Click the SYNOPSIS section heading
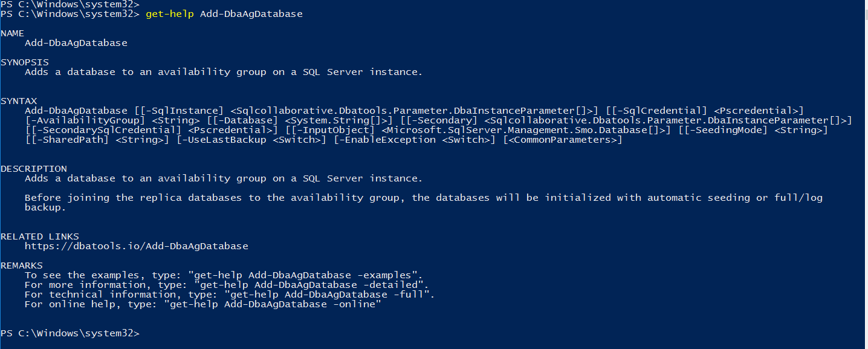The width and height of the screenshot is (868, 349). pyautogui.click(x=25, y=62)
